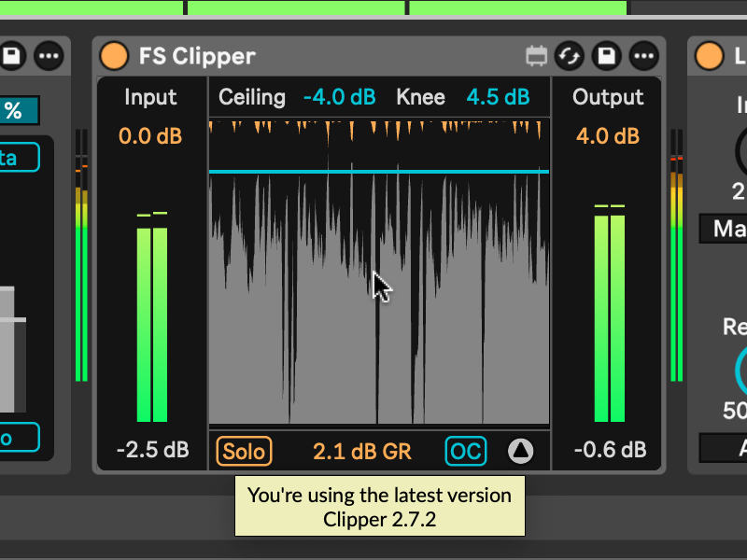Click FS Clipper plug-in window icon
This screenshot has height=560, width=747.
click(536, 56)
